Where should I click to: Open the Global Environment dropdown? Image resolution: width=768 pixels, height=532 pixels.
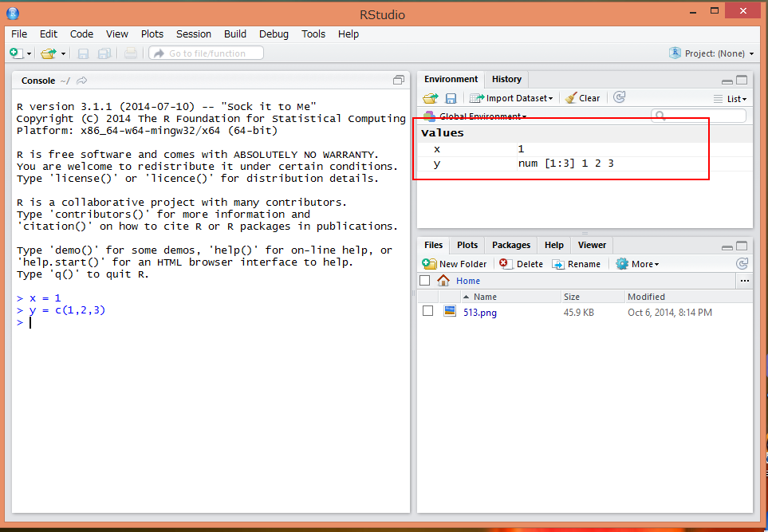coord(475,116)
